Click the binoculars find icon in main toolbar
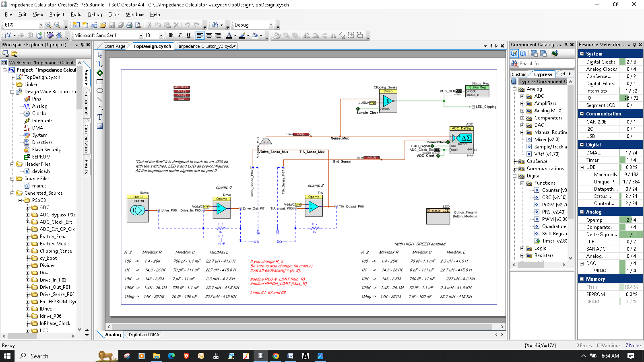This screenshot has width=644, height=362. [x=215, y=25]
